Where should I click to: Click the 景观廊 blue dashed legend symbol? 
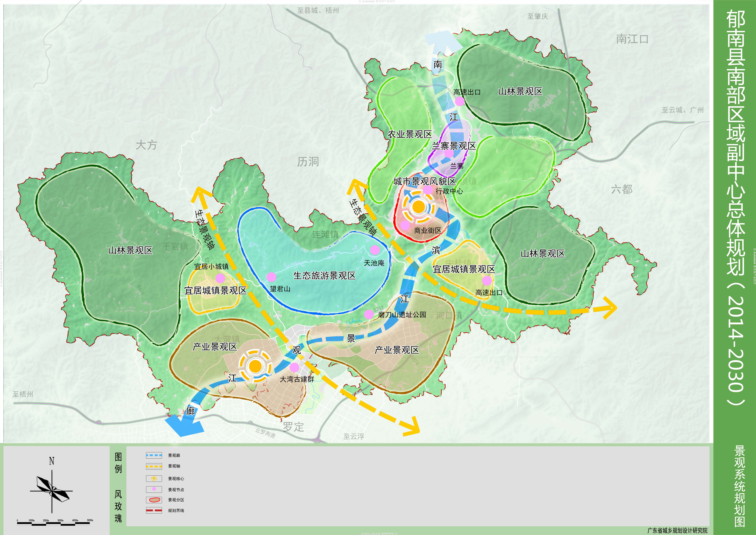click(x=154, y=455)
